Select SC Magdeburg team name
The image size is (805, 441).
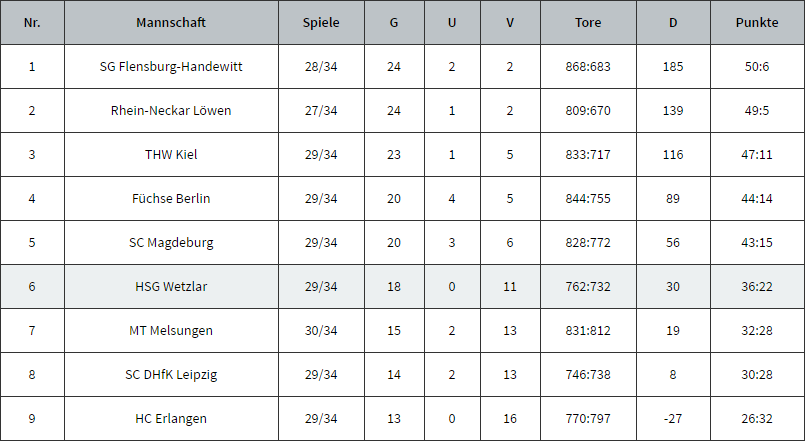click(171, 242)
